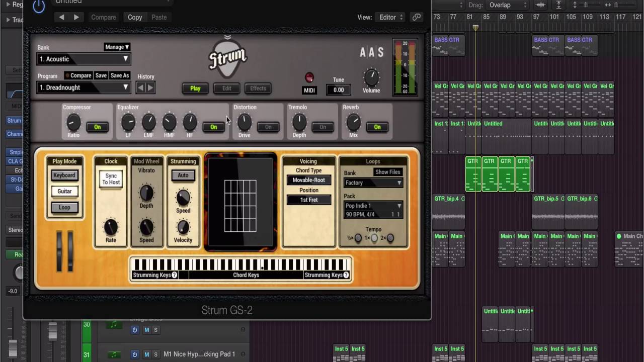Select half-speed loop tempo option

pos(358,238)
